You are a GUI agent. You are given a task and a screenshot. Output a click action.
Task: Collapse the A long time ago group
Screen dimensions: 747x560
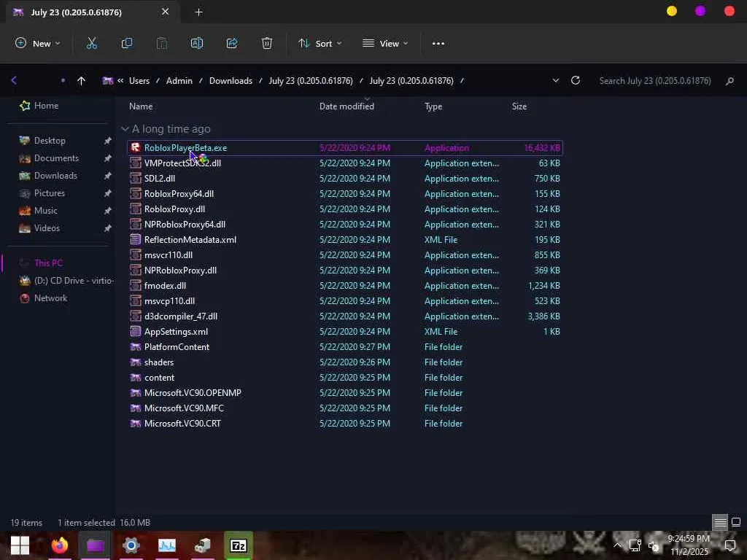pyautogui.click(x=125, y=129)
